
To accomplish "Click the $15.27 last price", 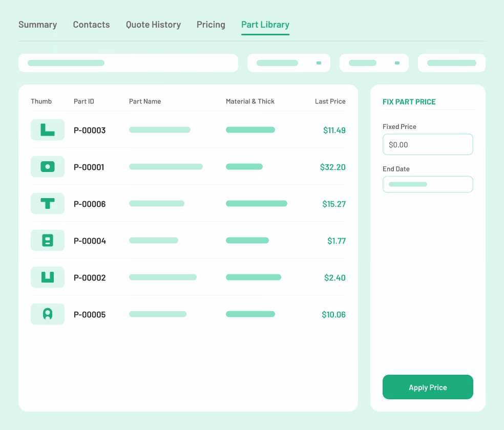I will point(334,204).
